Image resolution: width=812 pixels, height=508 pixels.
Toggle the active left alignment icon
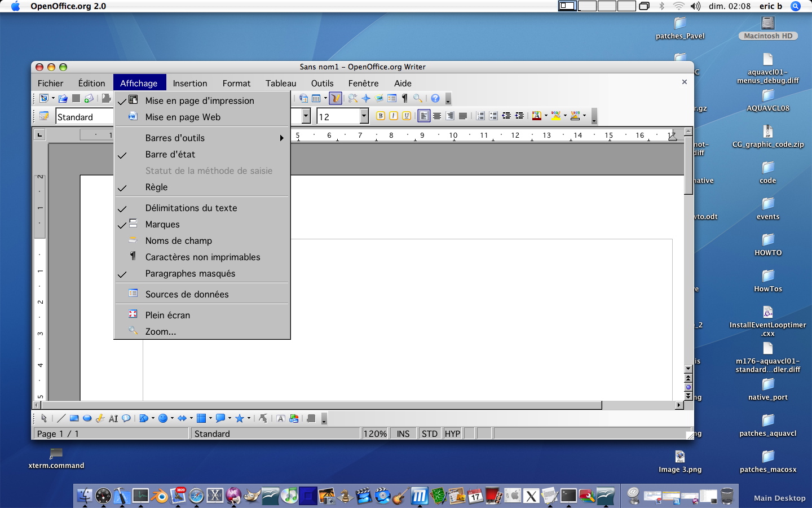tap(423, 116)
